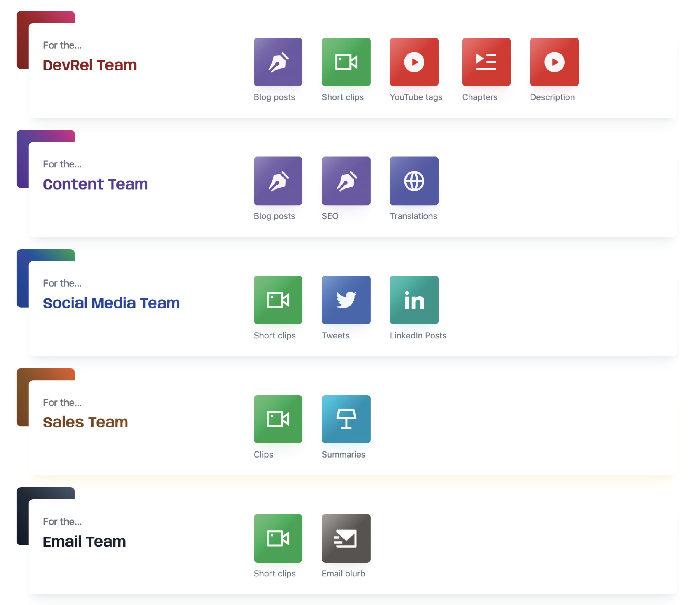700x605 pixels.
Task: Open the Tweets Twitter bird icon
Action: coord(346,300)
